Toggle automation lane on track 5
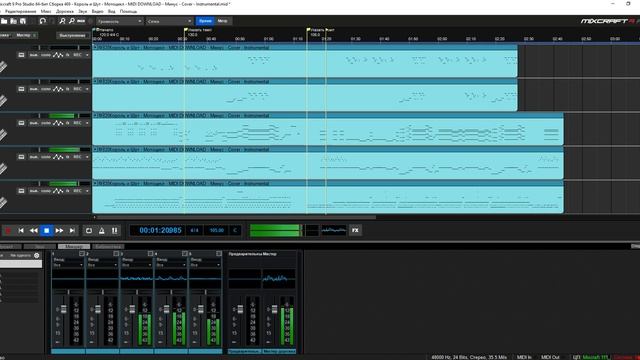The image size is (640, 360). 58,191
